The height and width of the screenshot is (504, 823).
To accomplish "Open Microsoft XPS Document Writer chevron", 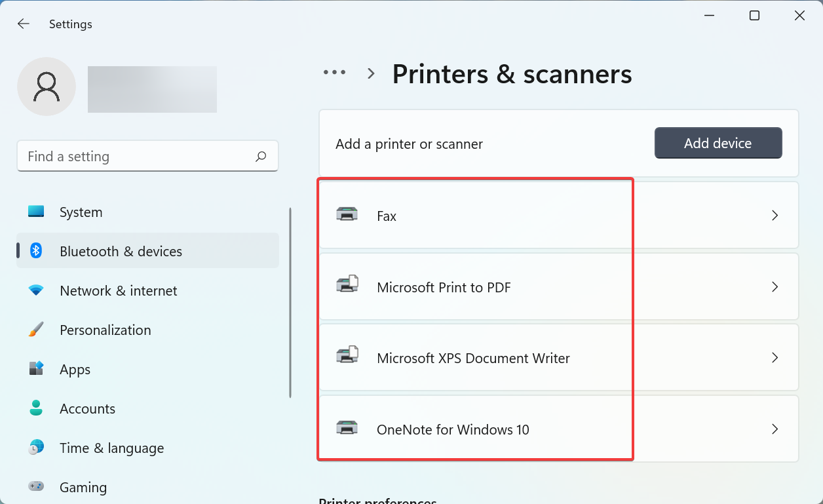I will [x=775, y=358].
